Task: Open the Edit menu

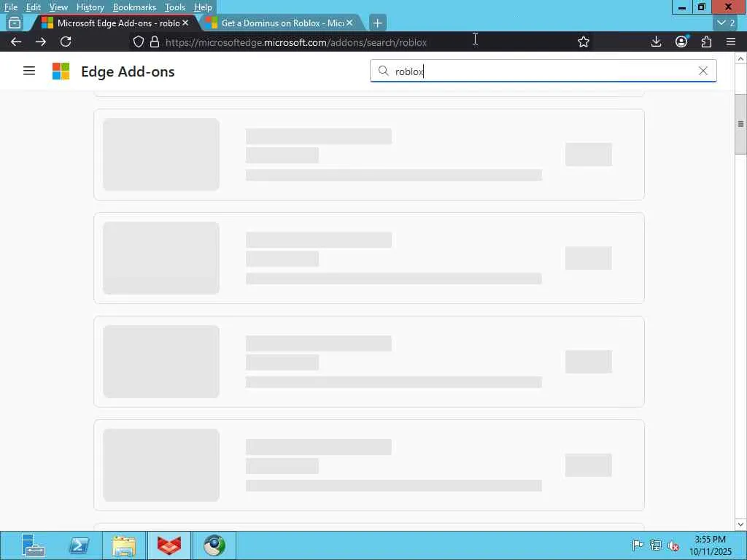Action: 33,7
